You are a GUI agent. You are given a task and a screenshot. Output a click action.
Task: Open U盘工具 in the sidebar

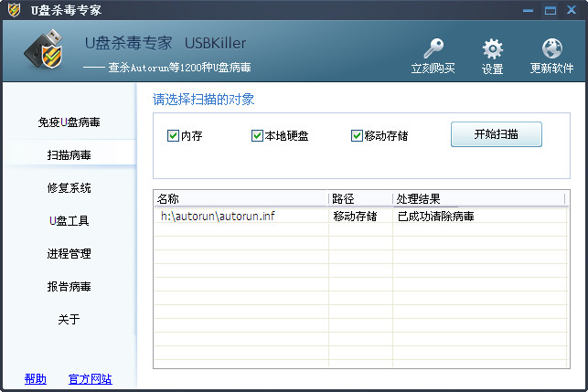point(69,221)
